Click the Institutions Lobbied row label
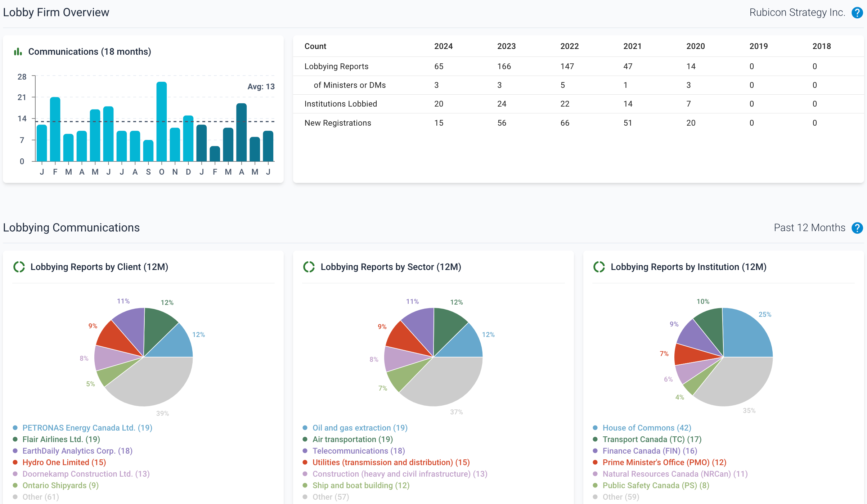Screen dimensions: 867x504 [x=341, y=104]
